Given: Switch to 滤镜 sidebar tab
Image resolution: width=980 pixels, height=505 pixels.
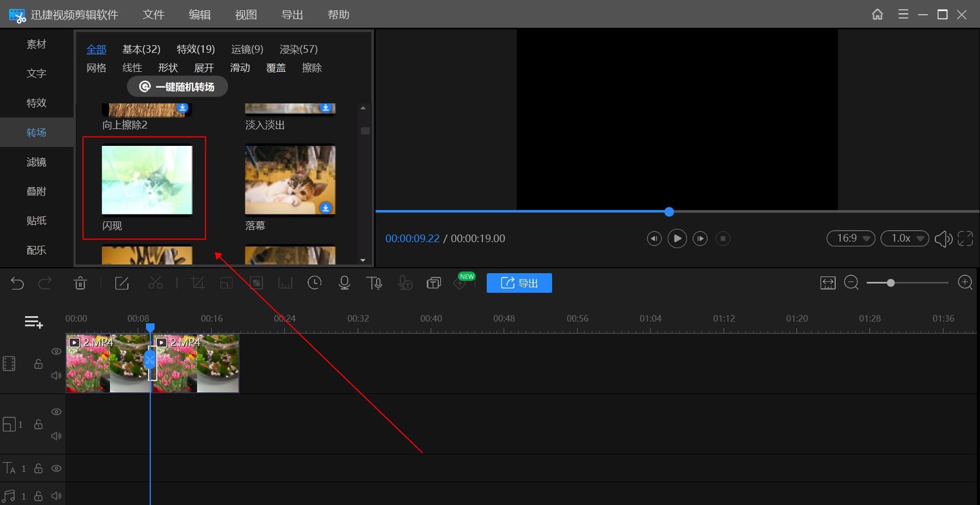Looking at the screenshot, I should 36,162.
